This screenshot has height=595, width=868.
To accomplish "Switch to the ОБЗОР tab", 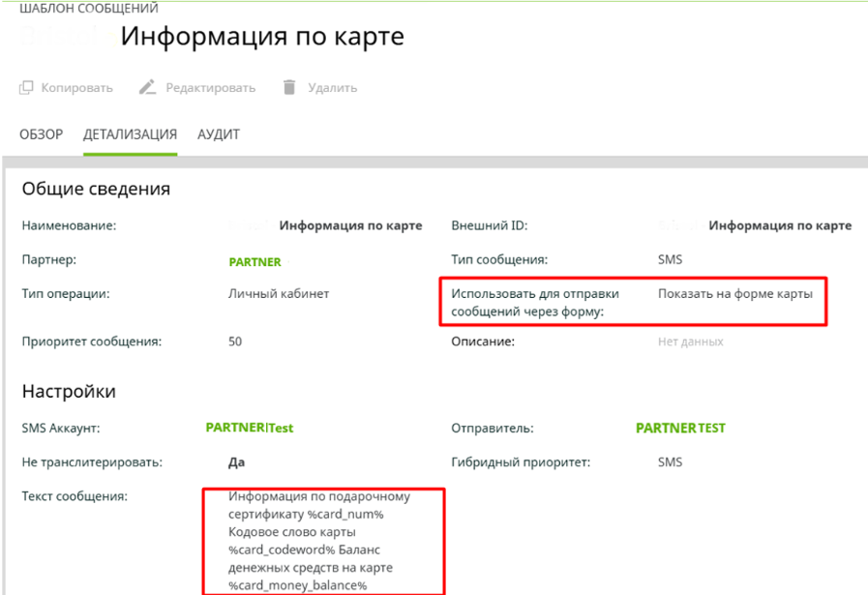I will pyautogui.click(x=42, y=134).
